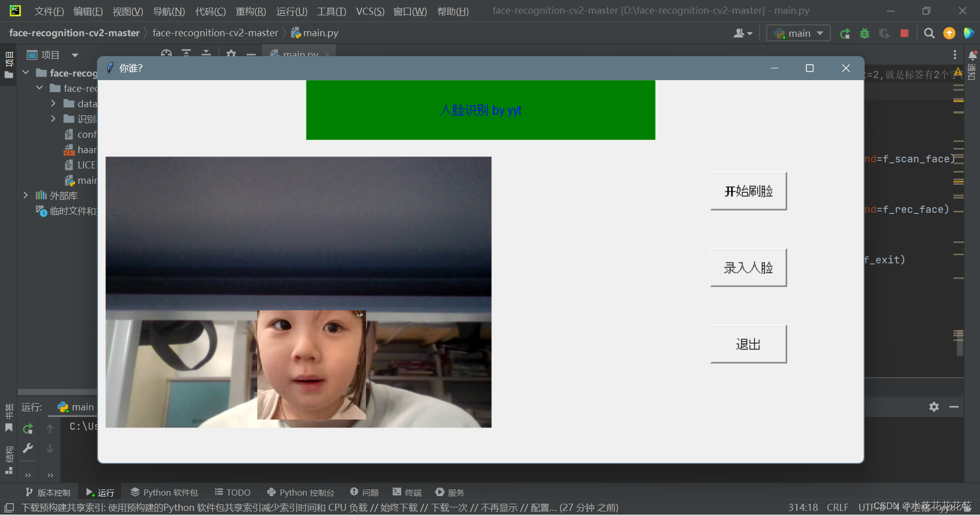
Task: Click the JetBrains Toolbox colored icon
Action: pos(969,33)
